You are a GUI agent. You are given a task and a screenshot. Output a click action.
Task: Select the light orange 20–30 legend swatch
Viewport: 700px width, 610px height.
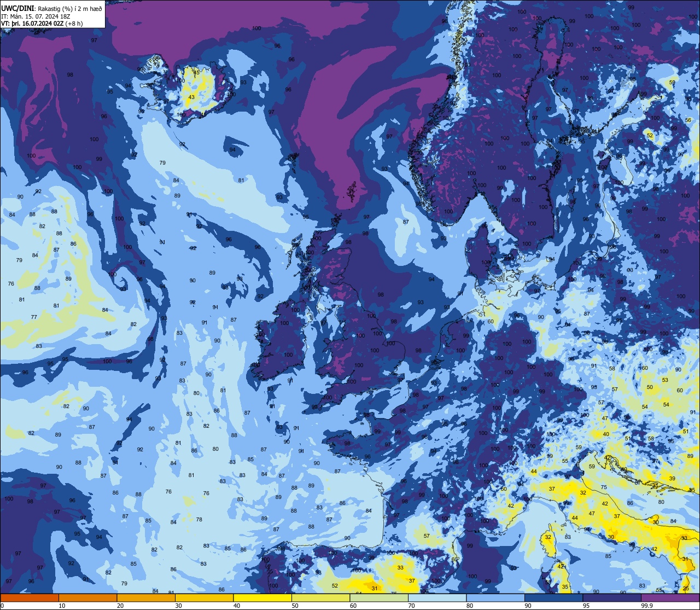coord(146,597)
